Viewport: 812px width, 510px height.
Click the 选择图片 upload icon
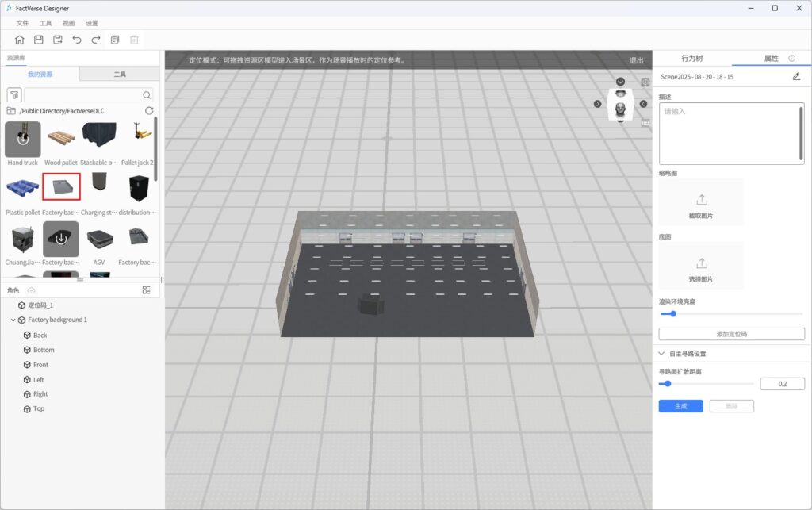pyautogui.click(x=702, y=263)
